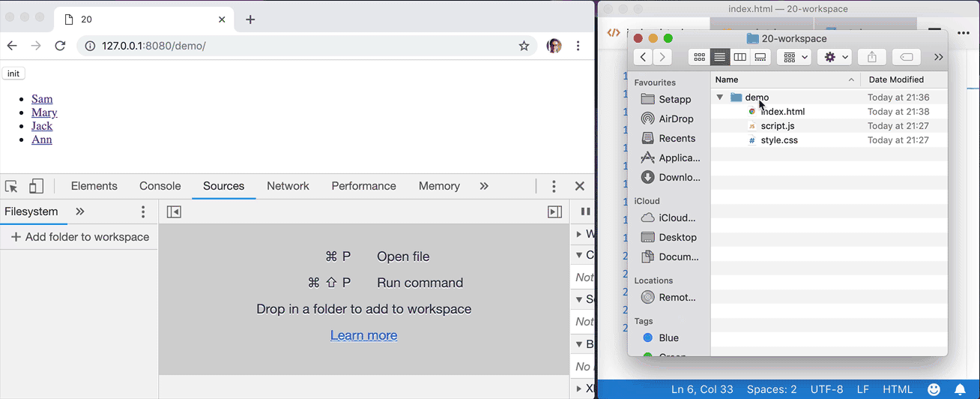Pause script execution in debugger
Image resolution: width=980 pixels, height=399 pixels.
pyautogui.click(x=585, y=212)
